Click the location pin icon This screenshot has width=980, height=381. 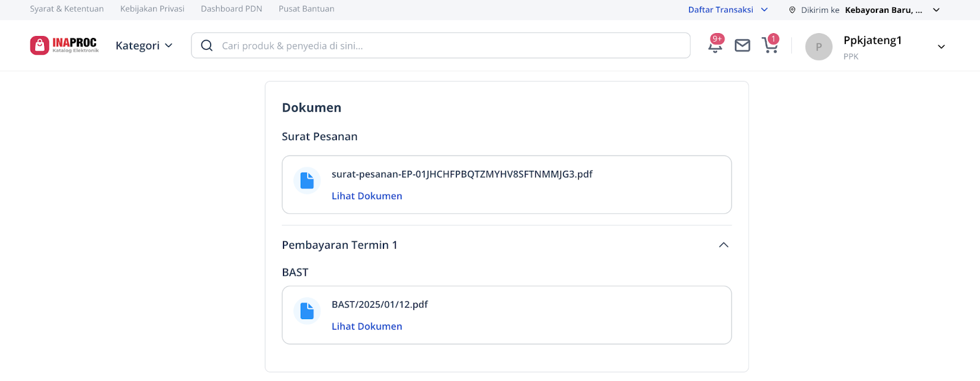coord(792,10)
